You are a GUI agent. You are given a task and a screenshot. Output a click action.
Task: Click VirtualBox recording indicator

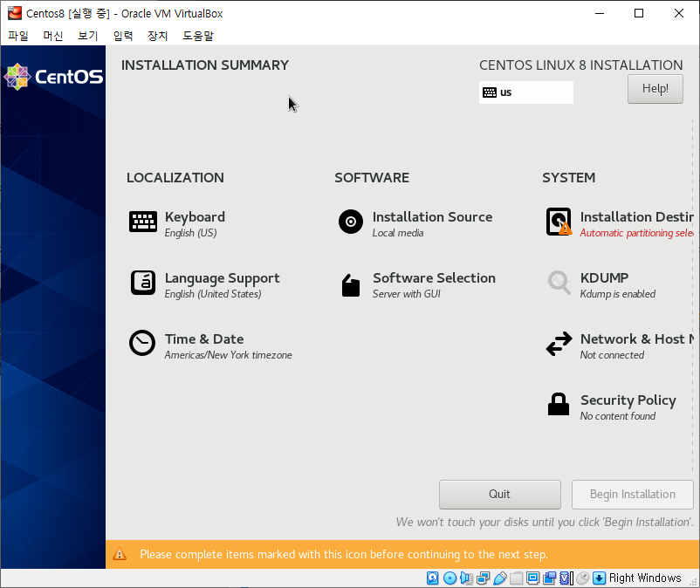[550, 578]
